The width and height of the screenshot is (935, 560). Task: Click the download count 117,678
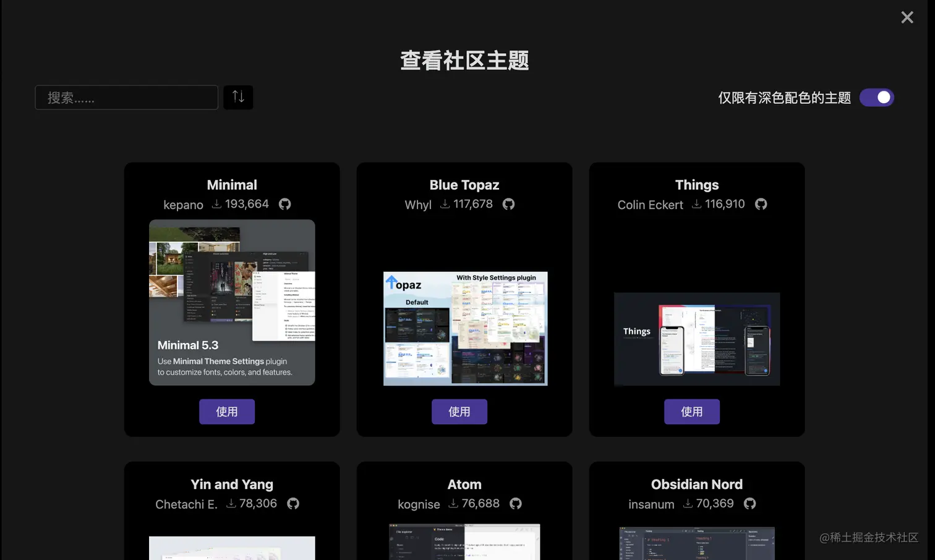click(473, 204)
